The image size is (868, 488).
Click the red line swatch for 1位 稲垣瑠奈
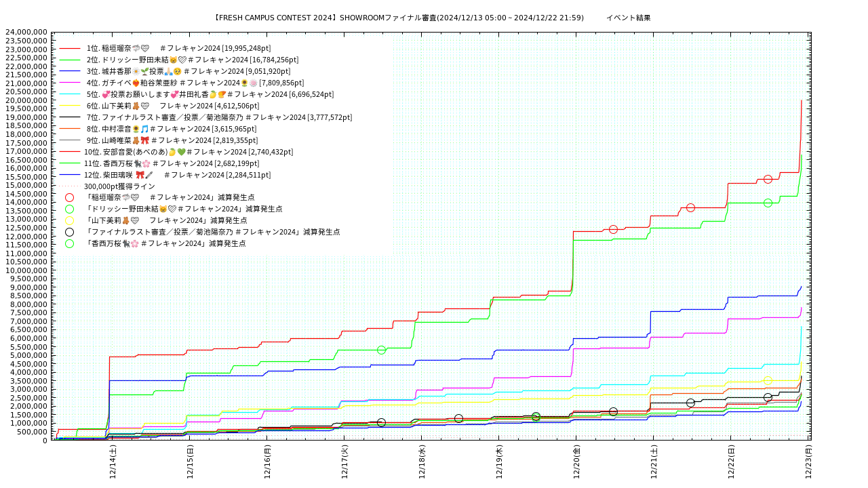[70, 49]
